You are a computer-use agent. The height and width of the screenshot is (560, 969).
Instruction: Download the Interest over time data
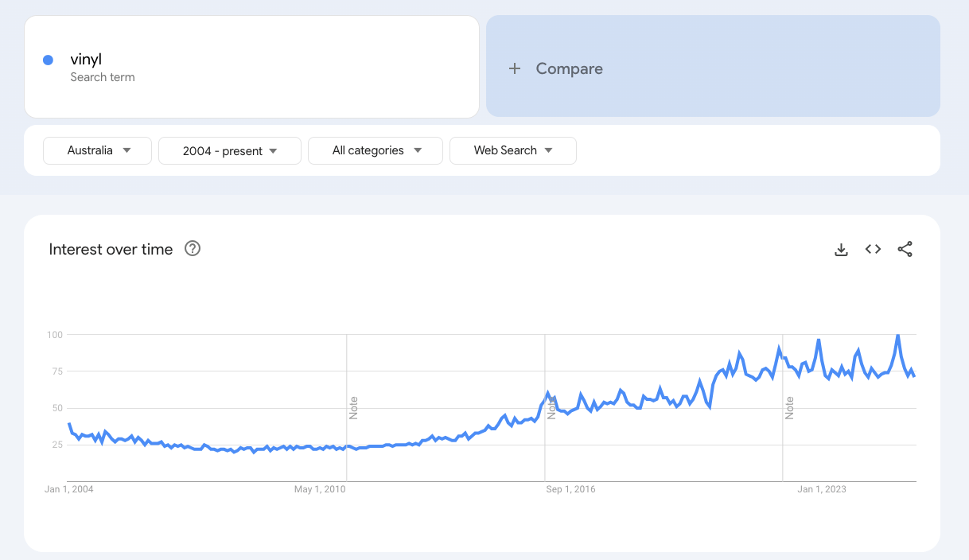point(841,250)
